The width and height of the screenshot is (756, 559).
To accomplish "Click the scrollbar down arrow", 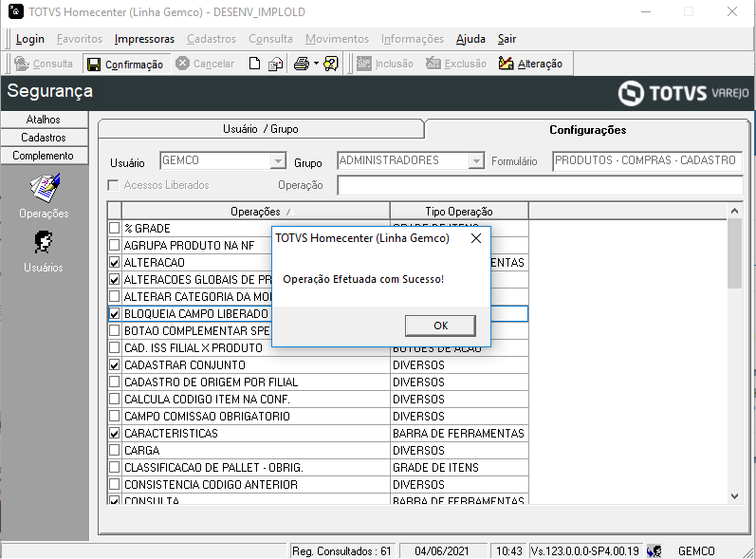I will coord(734,496).
